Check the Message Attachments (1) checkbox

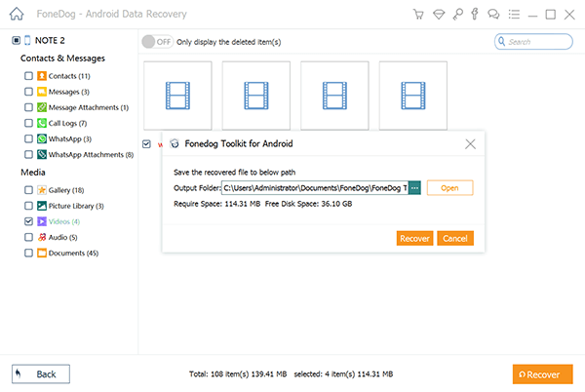point(28,107)
